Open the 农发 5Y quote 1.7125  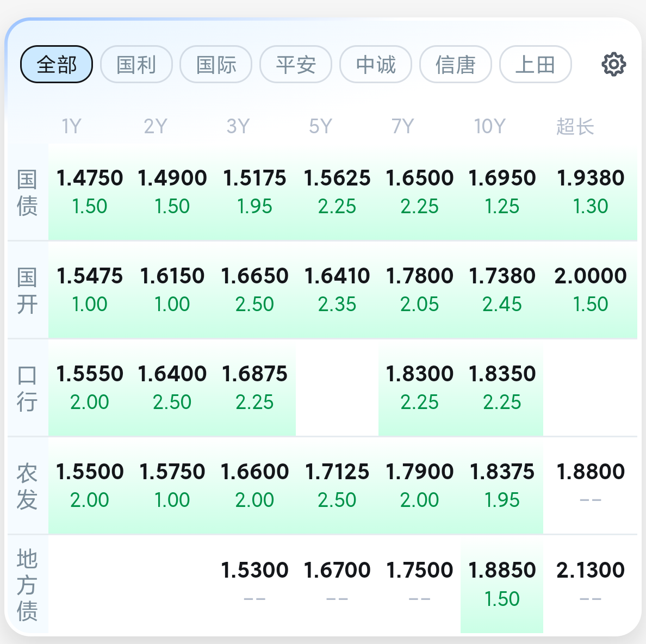coord(337,472)
